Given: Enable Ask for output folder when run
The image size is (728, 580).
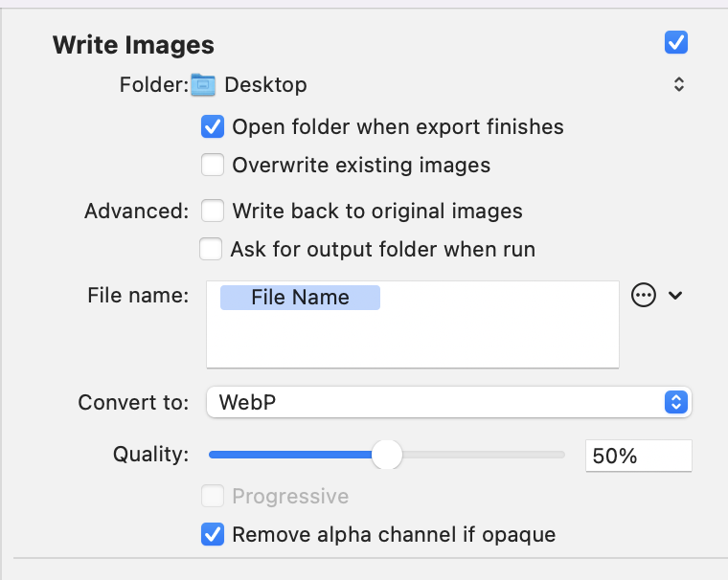Looking at the screenshot, I should (x=211, y=249).
